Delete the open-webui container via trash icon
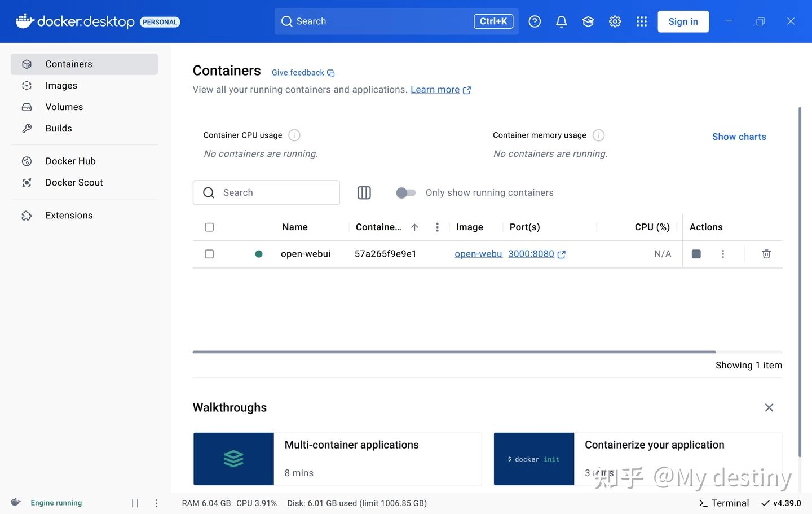812x514 pixels. coord(766,254)
